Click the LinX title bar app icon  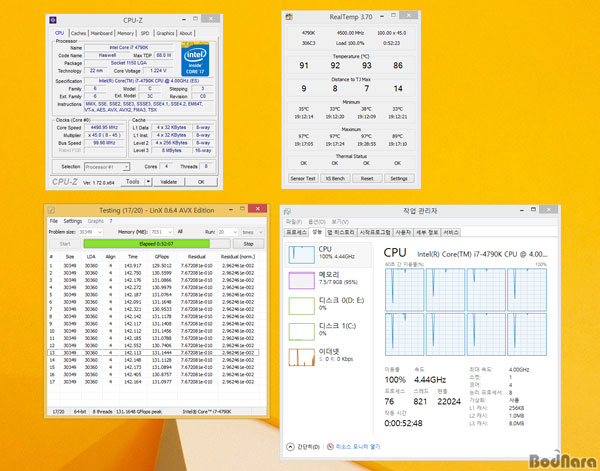[x=51, y=210]
